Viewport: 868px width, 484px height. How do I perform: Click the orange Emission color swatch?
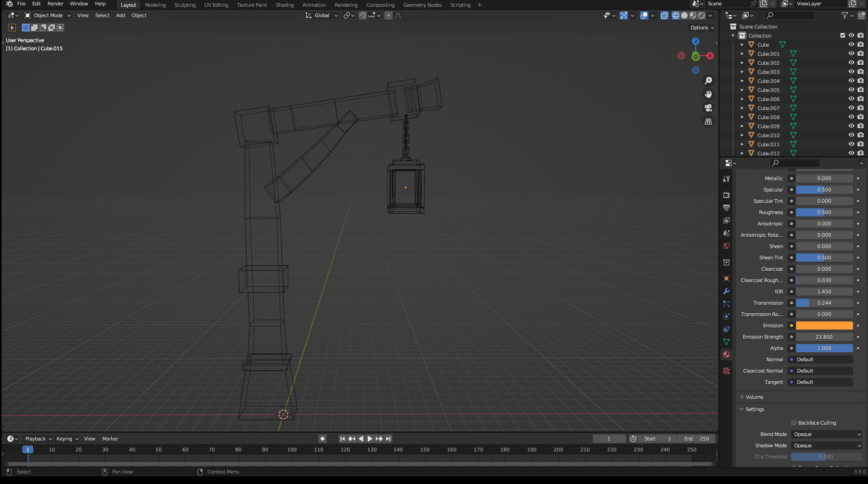[x=824, y=326]
